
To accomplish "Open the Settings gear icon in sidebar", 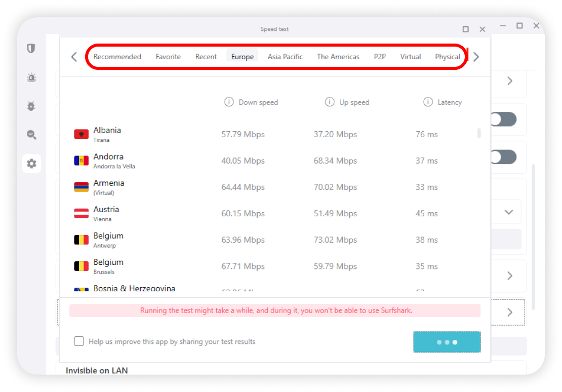I will click(x=31, y=164).
